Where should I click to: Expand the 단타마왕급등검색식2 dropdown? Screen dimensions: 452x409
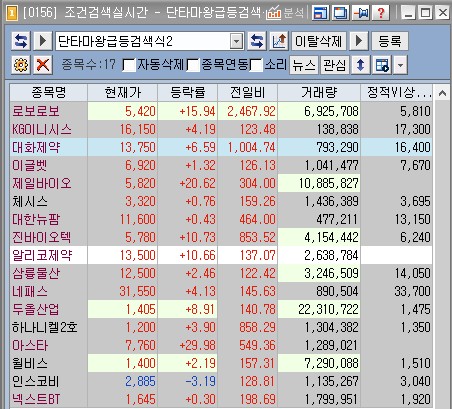click(x=236, y=41)
